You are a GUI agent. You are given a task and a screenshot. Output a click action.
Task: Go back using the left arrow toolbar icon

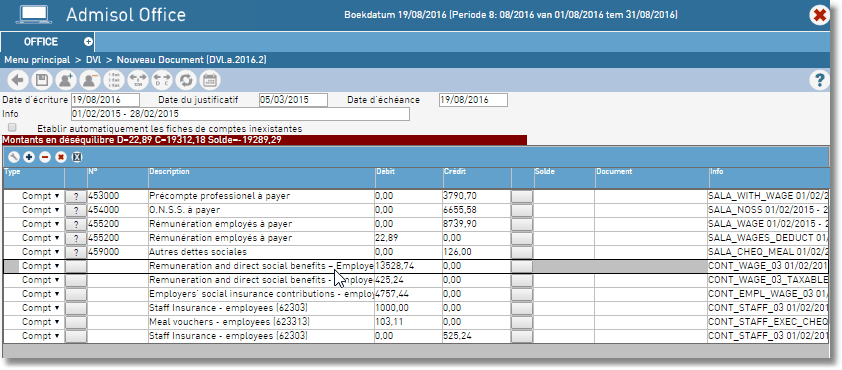[x=19, y=81]
